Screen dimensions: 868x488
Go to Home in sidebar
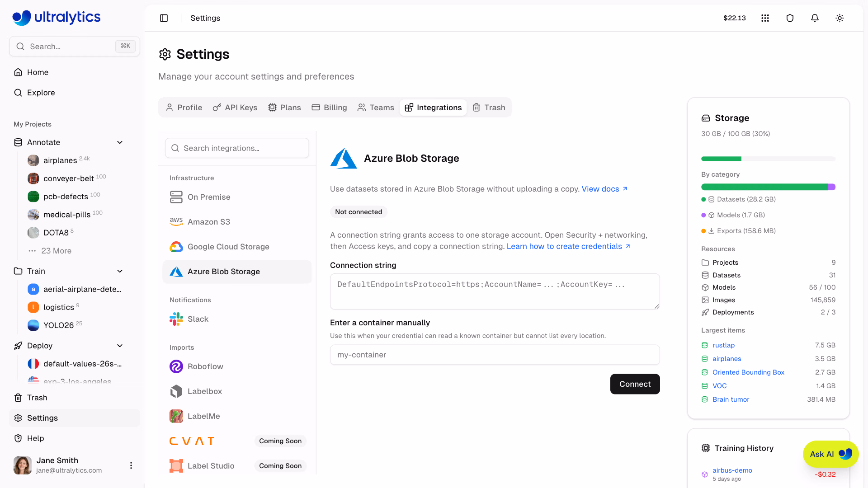pos(75,72)
